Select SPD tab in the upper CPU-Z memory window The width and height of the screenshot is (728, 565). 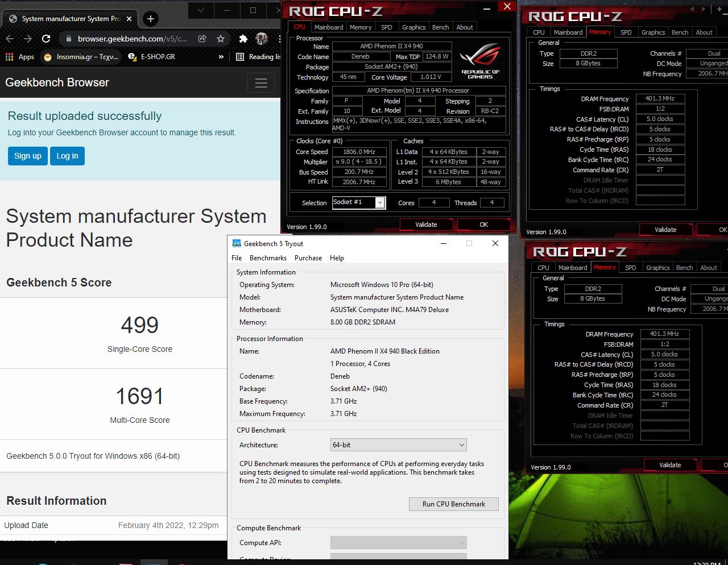(626, 32)
